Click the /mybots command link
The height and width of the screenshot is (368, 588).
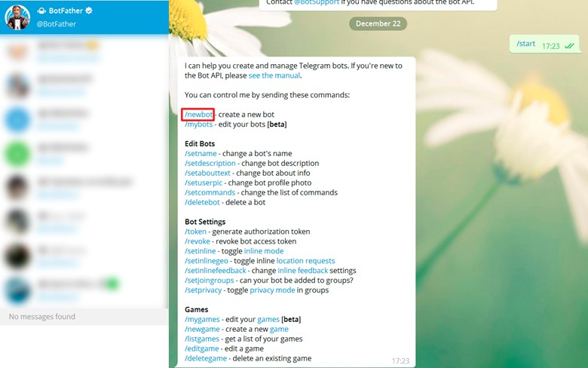[198, 124]
